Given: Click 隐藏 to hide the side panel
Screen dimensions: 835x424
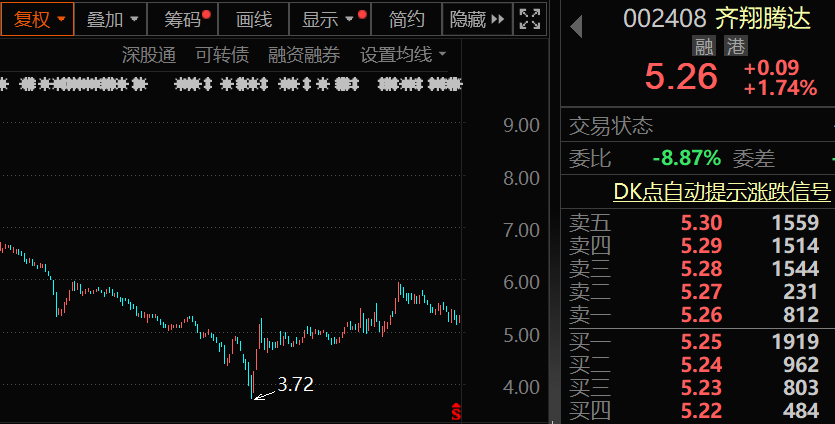Looking at the screenshot, I should 477,19.
